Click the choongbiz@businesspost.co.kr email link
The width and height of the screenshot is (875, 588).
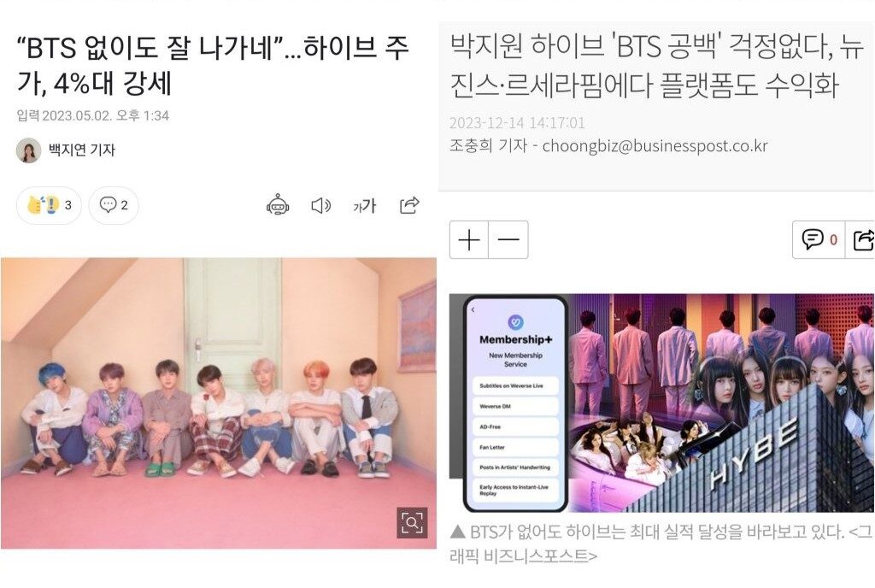click(655, 145)
